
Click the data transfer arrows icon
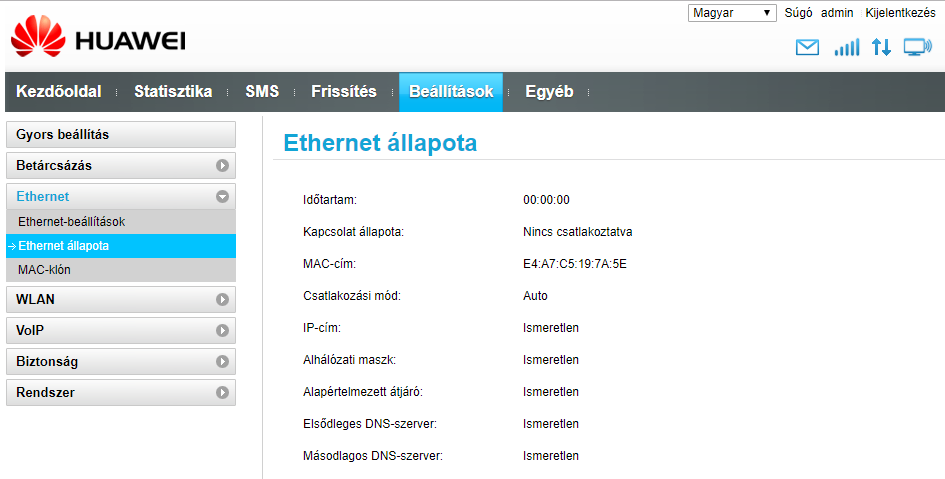[x=881, y=47]
